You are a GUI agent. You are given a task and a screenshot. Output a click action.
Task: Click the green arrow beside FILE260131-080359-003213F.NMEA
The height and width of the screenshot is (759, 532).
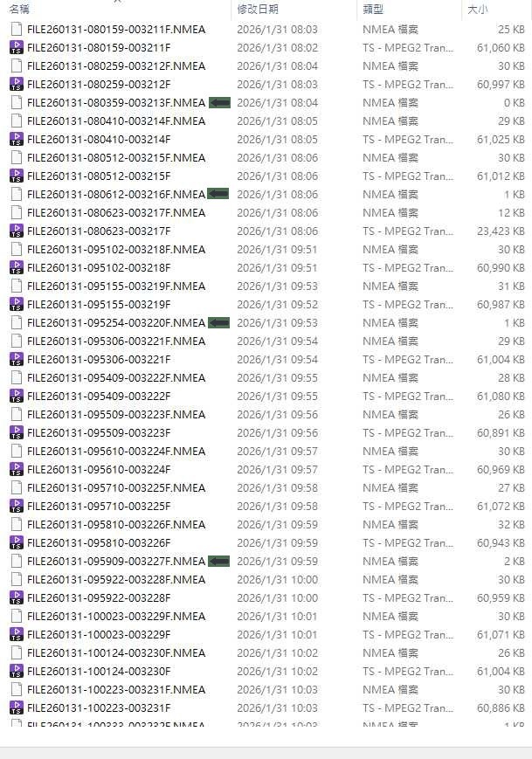pos(220,102)
